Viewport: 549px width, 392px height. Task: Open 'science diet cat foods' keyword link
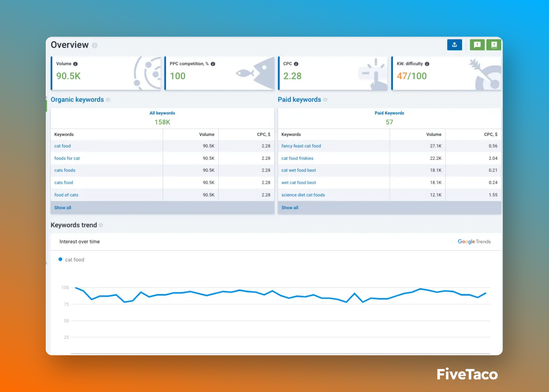pos(303,195)
